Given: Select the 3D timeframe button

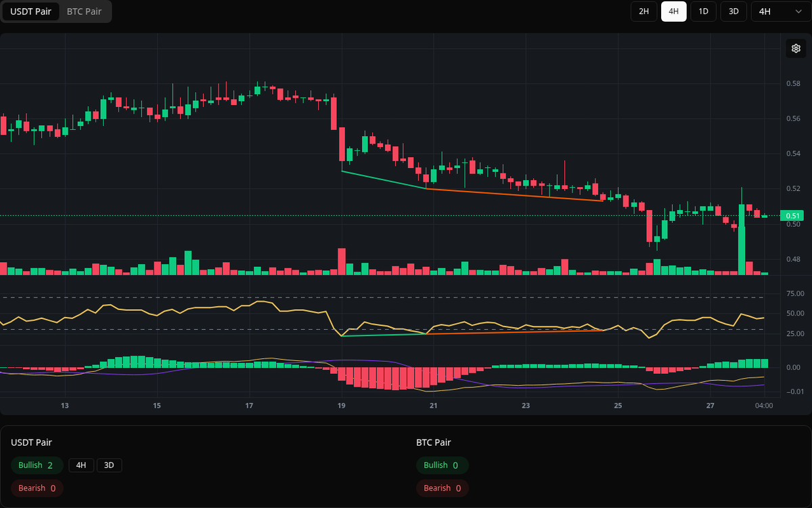Looking at the screenshot, I should pyautogui.click(x=733, y=12).
